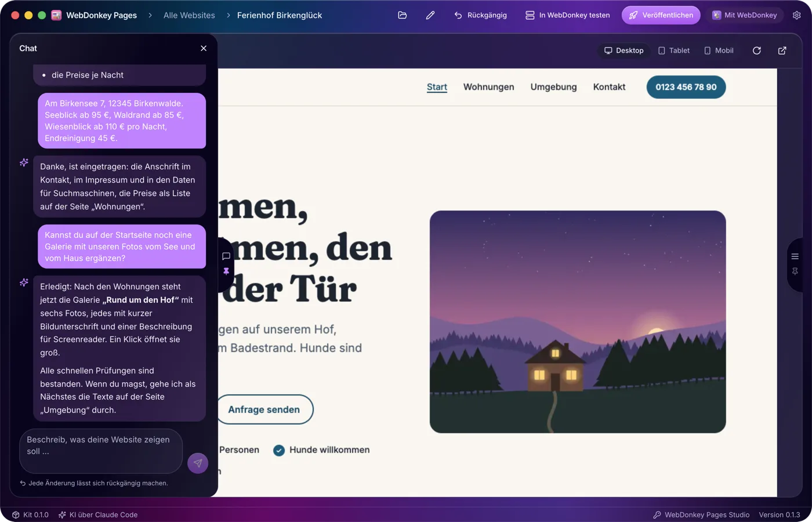The height and width of the screenshot is (522, 812).
Task: Click the pin icon on the chat panel edge
Action: pyautogui.click(x=226, y=271)
